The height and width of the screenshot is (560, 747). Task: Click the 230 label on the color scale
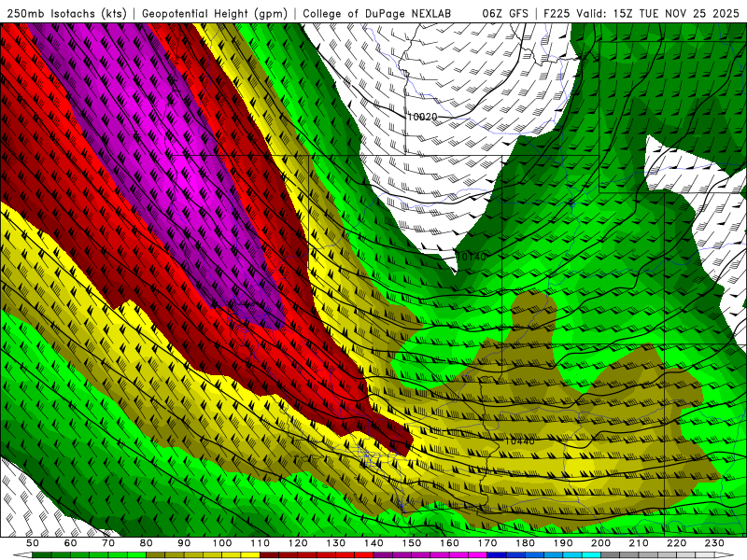pos(714,543)
